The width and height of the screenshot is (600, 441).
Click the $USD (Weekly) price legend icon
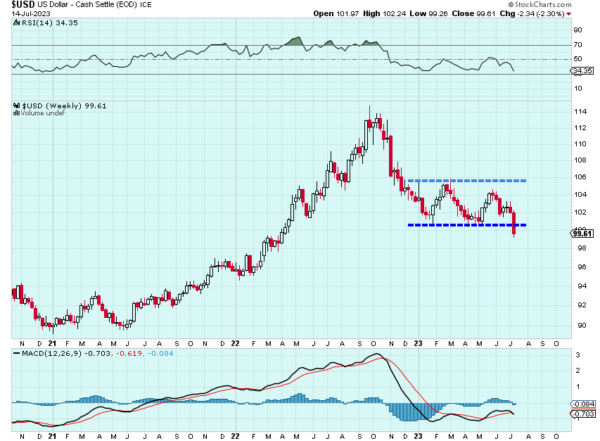[x=15, y=105]
